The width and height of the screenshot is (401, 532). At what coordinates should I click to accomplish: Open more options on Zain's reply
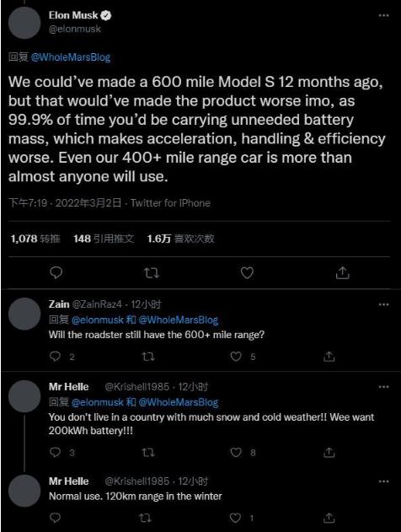click(383, 304)
